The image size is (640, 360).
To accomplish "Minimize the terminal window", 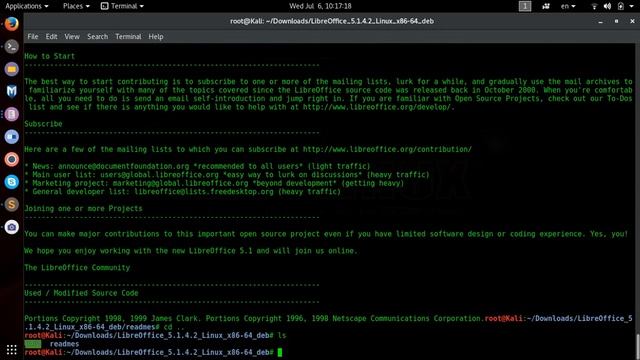I will click(600, 21).
